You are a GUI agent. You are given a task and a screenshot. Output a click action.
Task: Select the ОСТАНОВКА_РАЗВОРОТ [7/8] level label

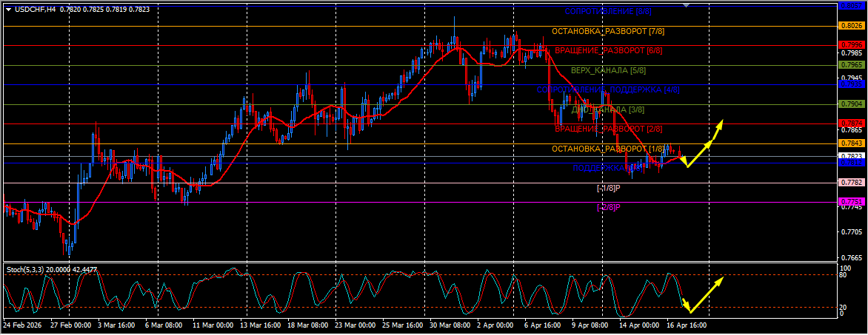[x=608, y=31]
